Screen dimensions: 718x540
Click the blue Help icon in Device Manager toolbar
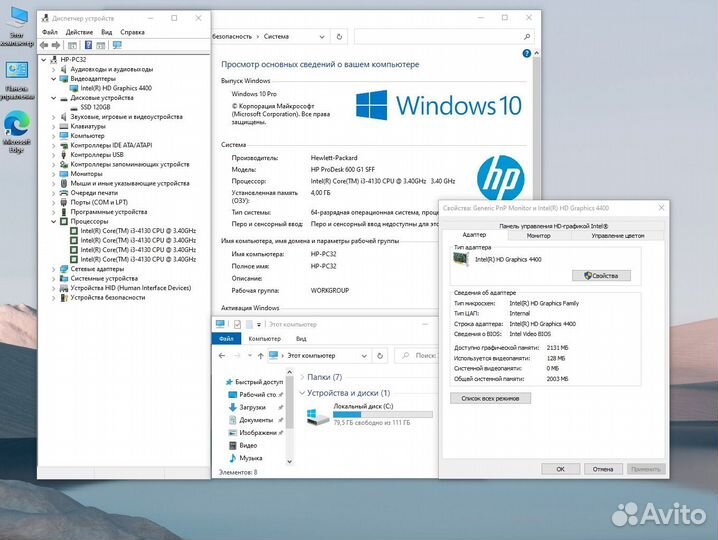pos(88,45)
